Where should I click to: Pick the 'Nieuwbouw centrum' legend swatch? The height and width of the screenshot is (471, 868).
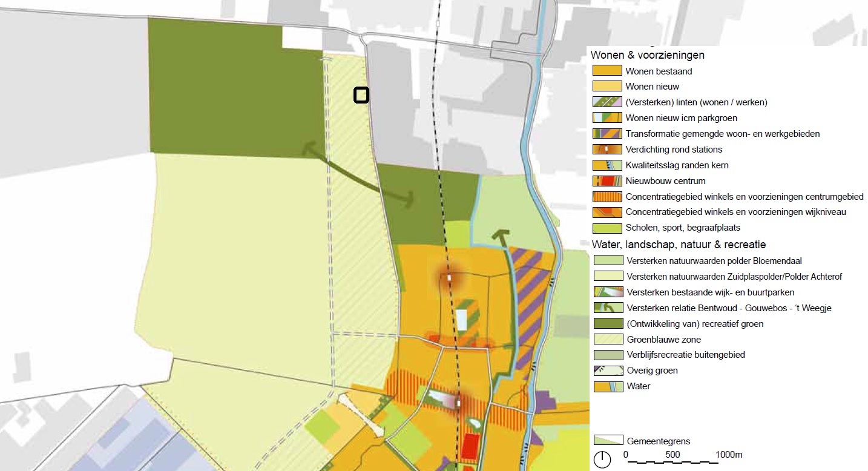pyautogui.click(x=607, y=181)
